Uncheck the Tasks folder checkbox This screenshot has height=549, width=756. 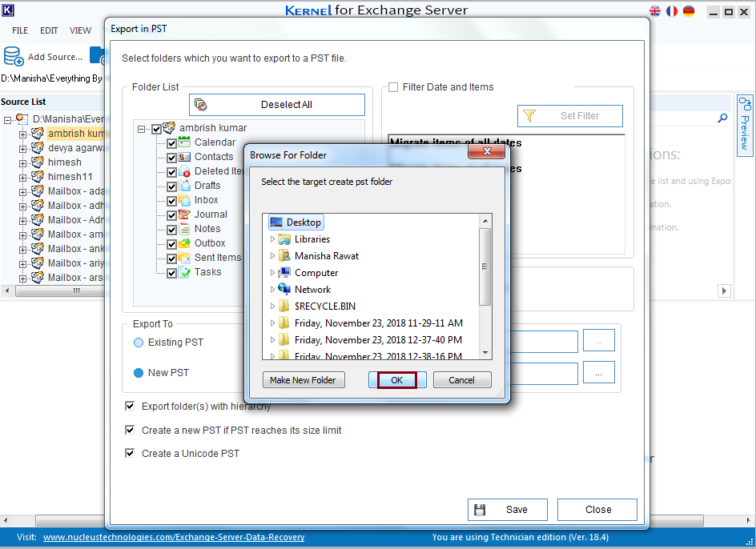[171, 273]
